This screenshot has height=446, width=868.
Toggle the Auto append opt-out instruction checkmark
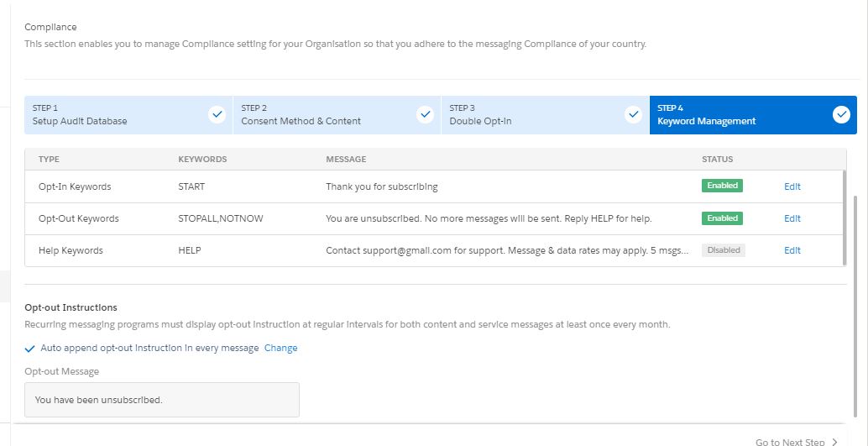click(x=30, y=349)
